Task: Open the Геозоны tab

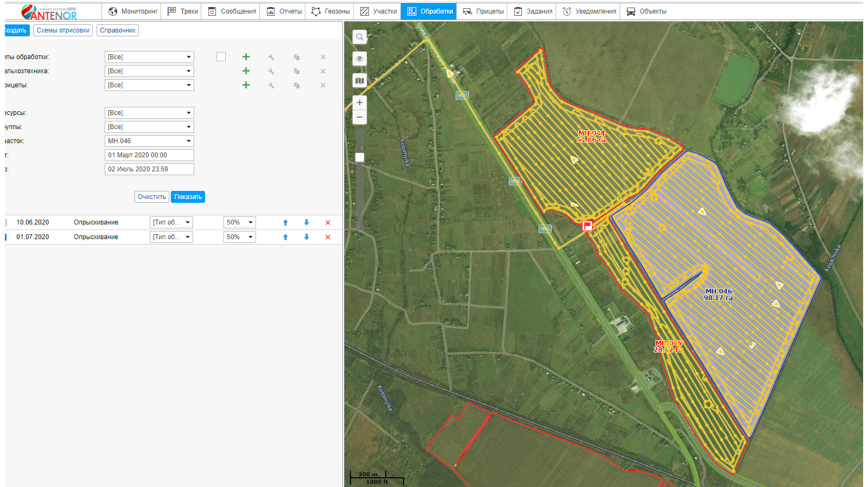Action: tap(330, 11)
